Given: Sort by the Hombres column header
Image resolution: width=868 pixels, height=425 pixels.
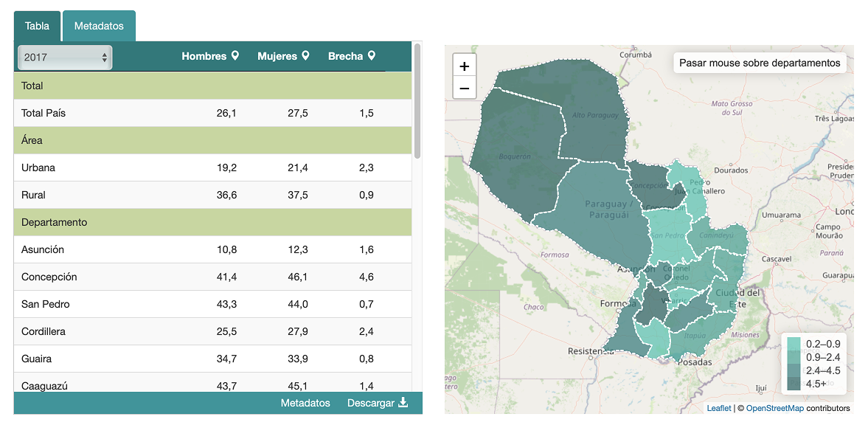Looking at the screenshot, I should point(204,56).
